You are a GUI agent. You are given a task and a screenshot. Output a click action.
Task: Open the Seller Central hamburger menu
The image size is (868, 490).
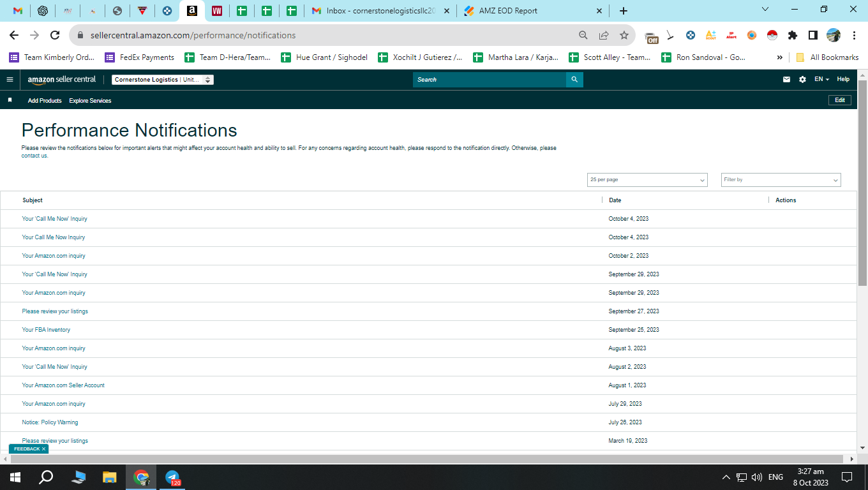(x=10, y=80)
